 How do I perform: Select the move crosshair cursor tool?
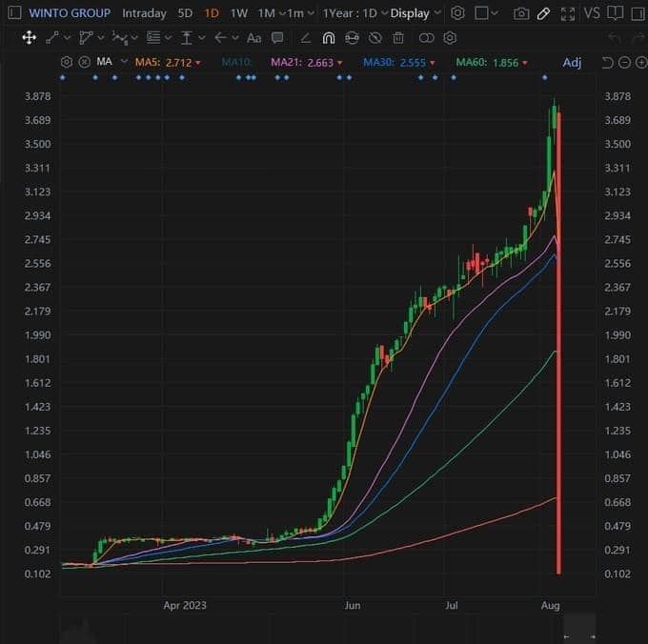tap(29, 38)
